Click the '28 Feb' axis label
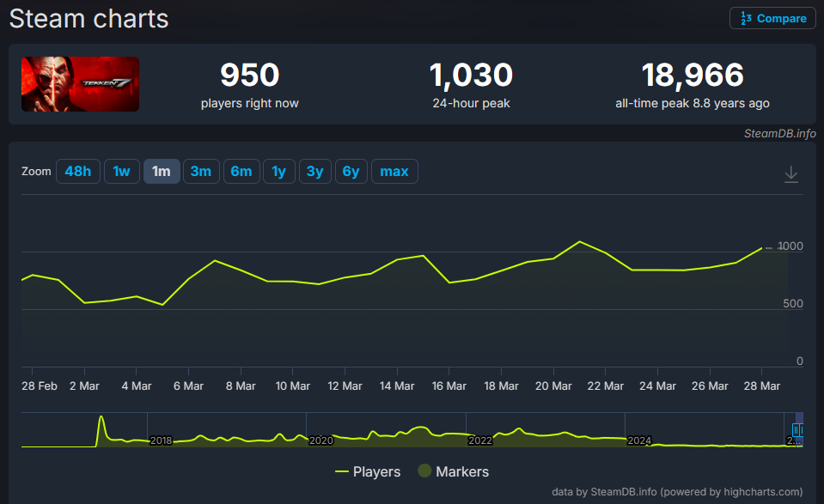The height and width of the screenshot is (504, 824). 40,386
